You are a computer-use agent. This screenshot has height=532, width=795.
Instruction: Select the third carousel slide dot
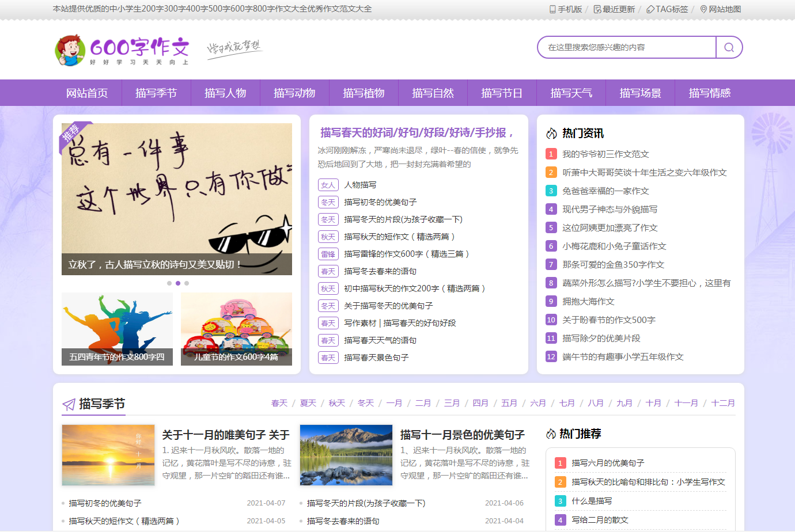(x=187, y=283)
